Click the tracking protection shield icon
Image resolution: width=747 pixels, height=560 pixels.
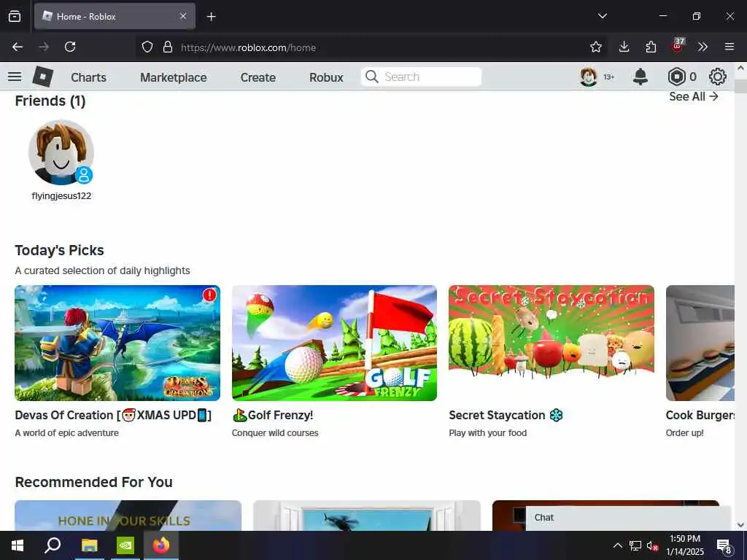point(147,47)
